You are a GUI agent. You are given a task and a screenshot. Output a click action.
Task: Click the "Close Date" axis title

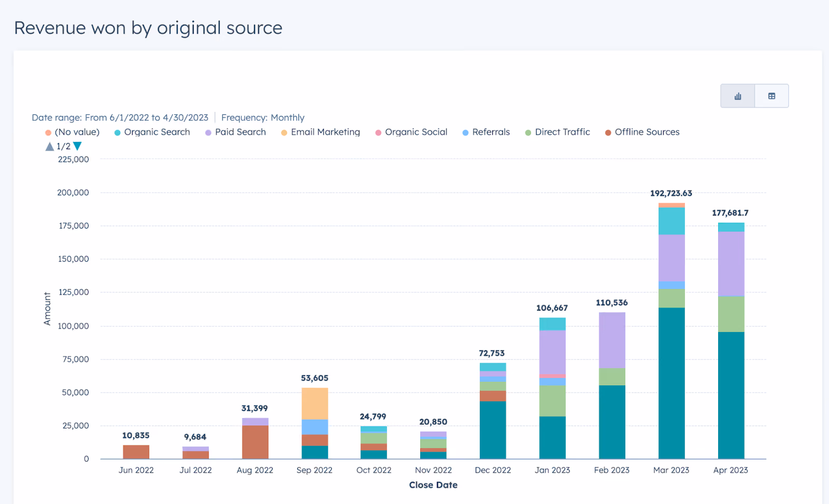433,485
